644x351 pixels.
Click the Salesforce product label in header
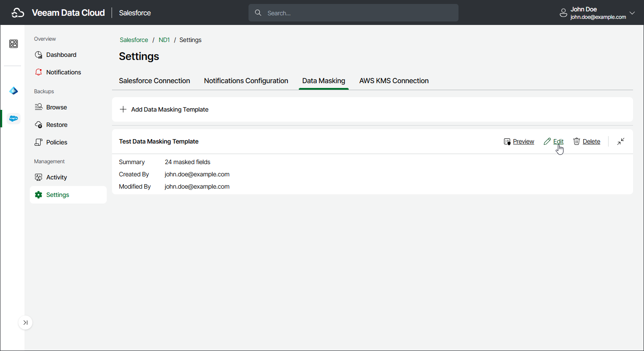[135, 13]
